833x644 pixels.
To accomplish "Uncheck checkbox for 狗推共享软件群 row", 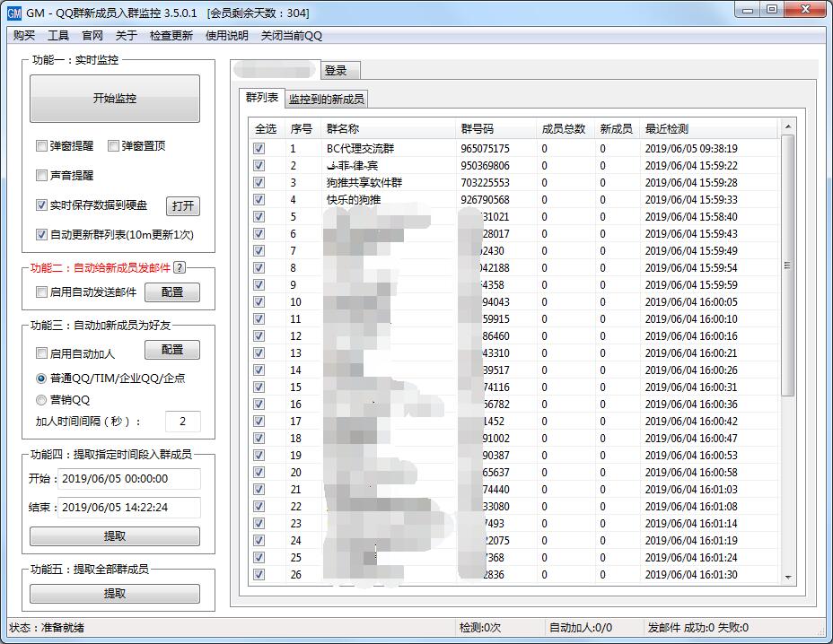I will coord(259,183).
